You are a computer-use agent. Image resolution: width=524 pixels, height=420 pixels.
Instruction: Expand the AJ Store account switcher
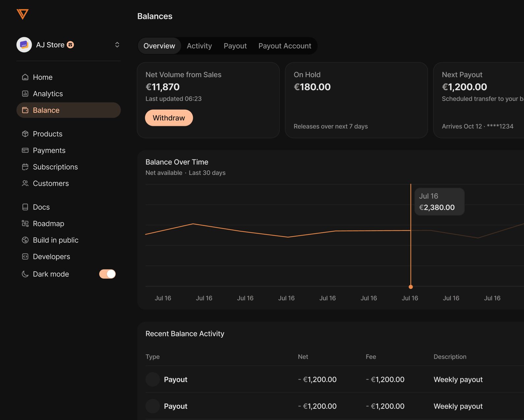pos(117,45)
